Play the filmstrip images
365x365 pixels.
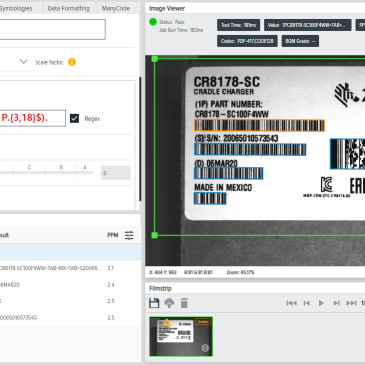click(x=321, y=303)
